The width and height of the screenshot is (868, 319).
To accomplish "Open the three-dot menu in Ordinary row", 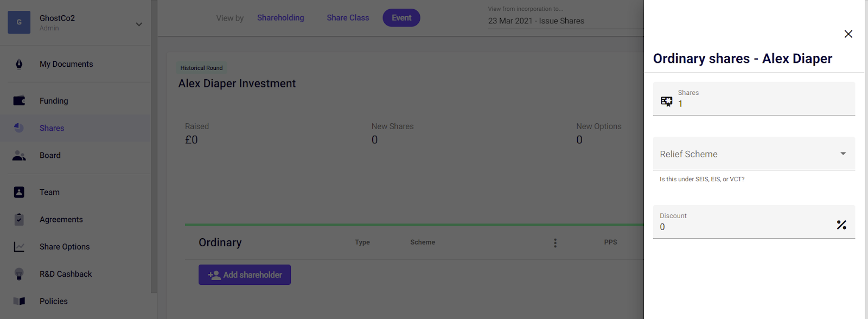I will pyautogui.click(x=555, y=243).
